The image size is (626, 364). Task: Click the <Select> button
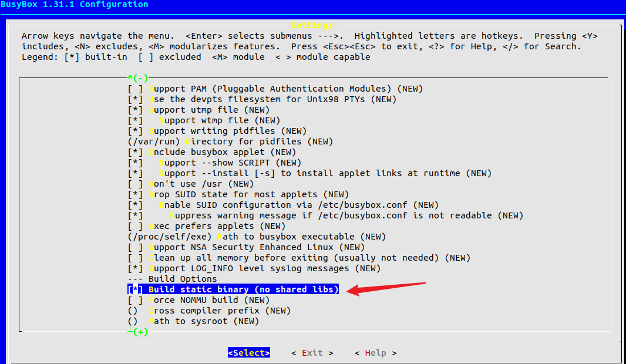(249, 353)
